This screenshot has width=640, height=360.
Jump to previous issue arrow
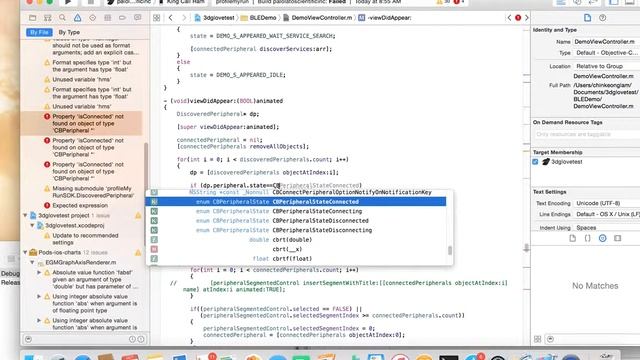509,18
